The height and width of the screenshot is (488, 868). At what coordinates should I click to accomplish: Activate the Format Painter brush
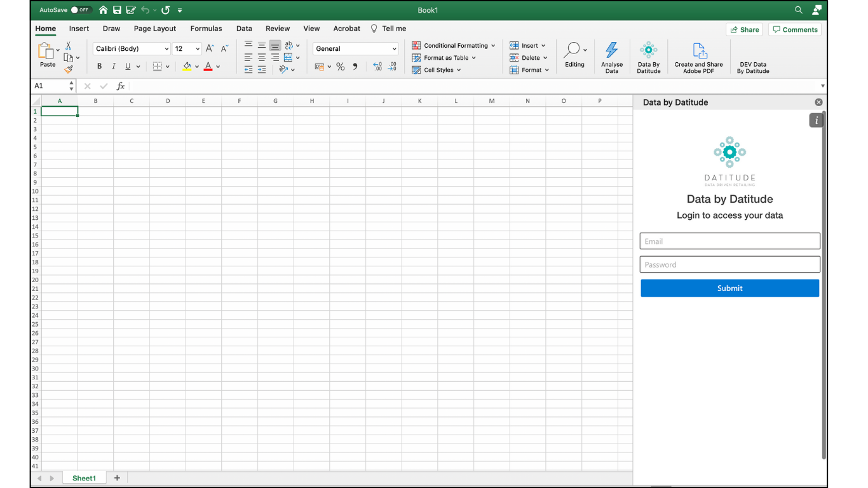pos(68,69)
